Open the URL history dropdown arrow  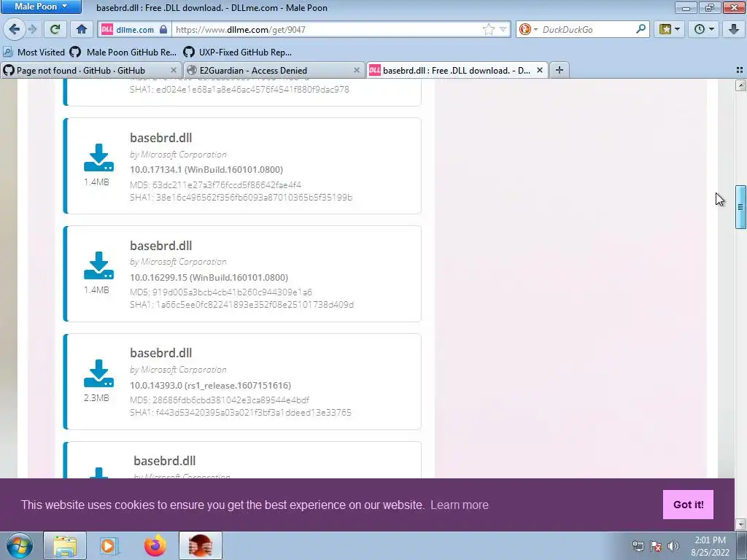[503, 29]
